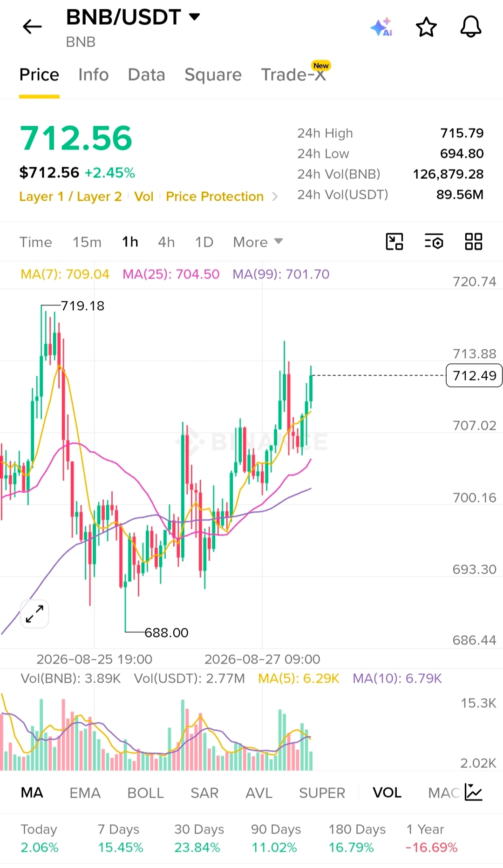Expand the More timeframes dropdown
Image resolution: width=503 pixels, height=868 pixels.
(x=258, y=242)
